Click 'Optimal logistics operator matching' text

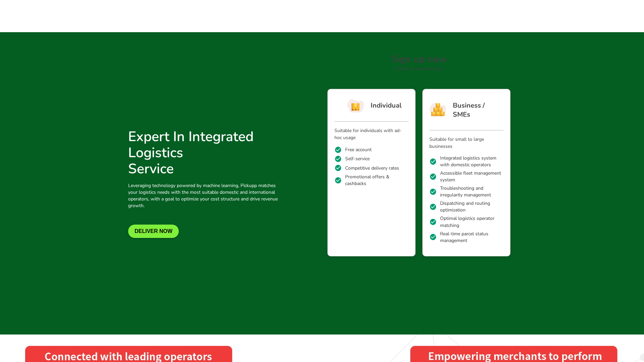467,222
